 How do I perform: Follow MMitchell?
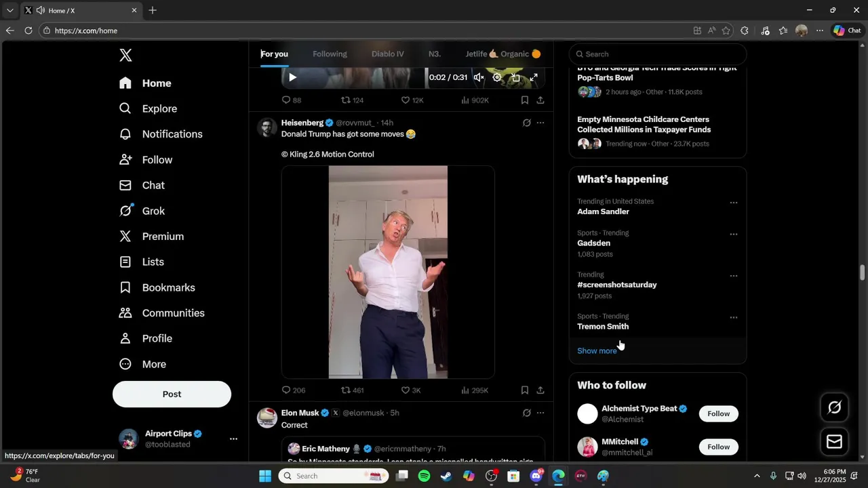pyautogui.click(x=718, y=447)
